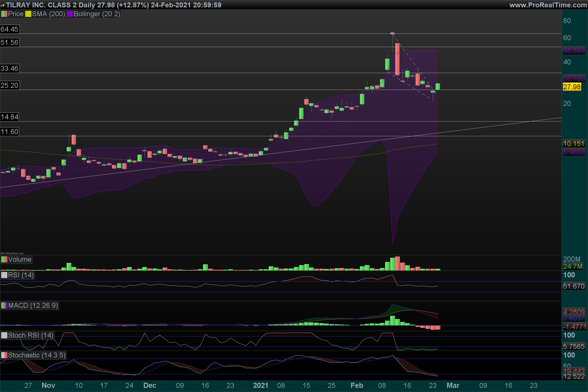Click the yellow 27.98 current price tag
Viewport: 588px width, 392px height.
pos(572,87)
